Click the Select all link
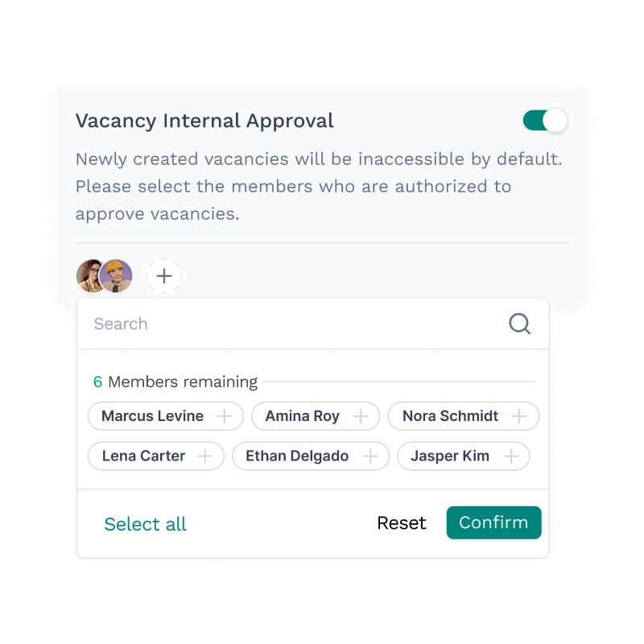The height and width of the screenshot is (644, 644). (x=146, y=524)
